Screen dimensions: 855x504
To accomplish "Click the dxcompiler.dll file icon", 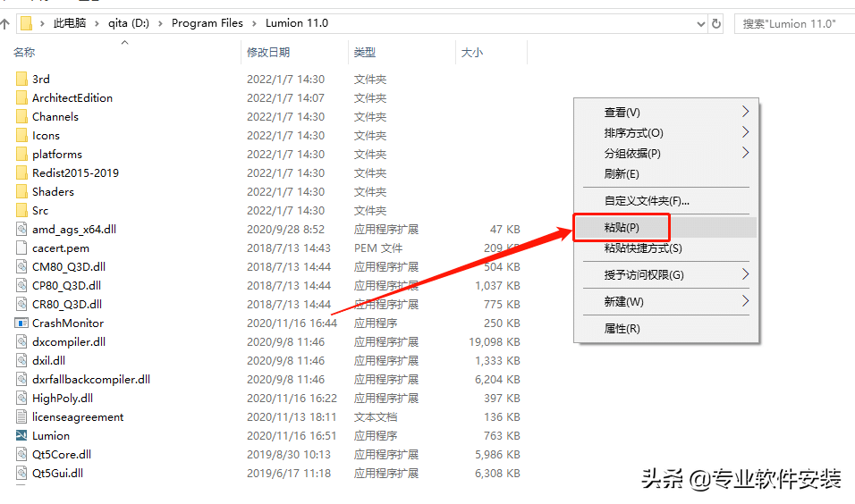I will click(21, 341).
